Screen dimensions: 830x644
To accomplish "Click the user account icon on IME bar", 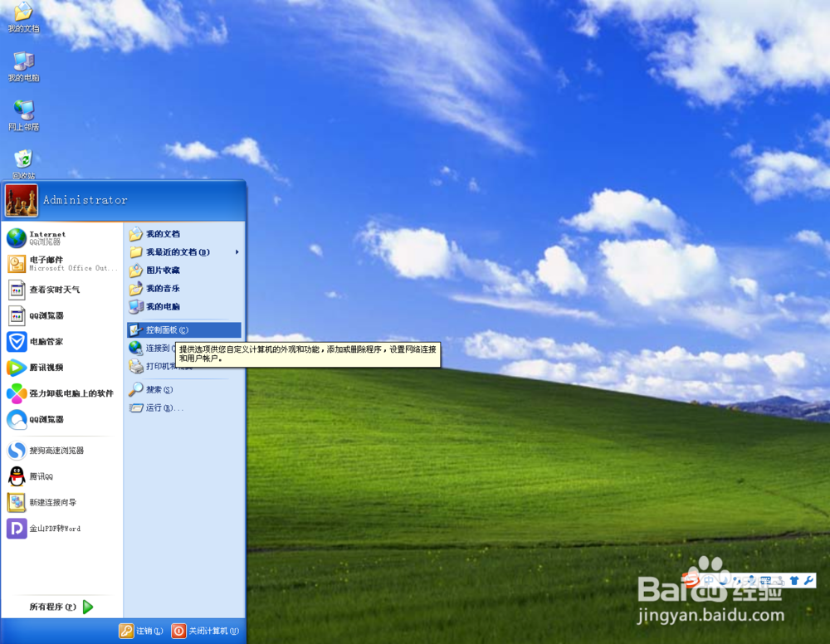I will pos(779,580).
